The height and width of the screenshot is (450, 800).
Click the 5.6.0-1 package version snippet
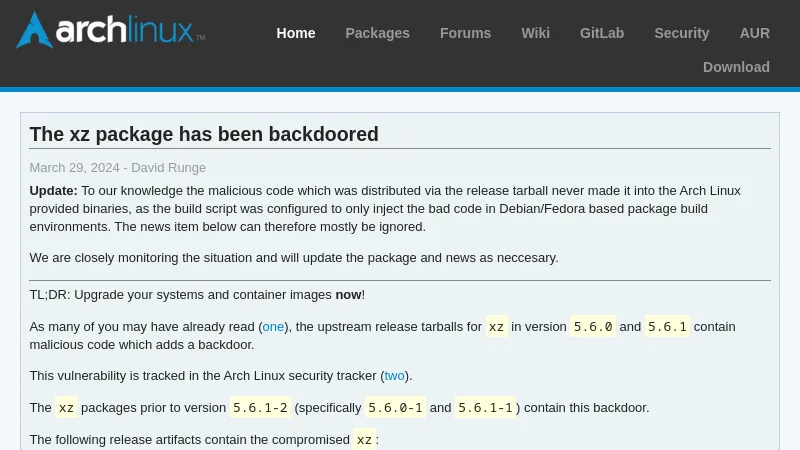(395, 408)
